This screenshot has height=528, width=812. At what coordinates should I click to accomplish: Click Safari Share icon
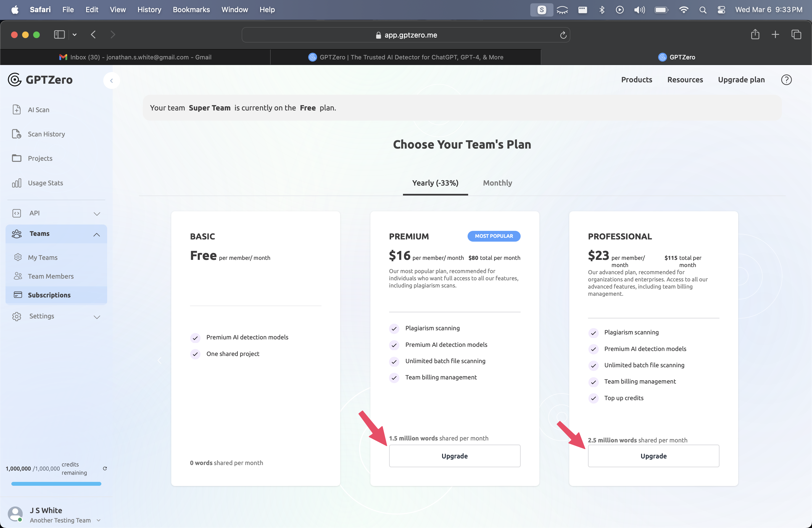click(x=755, y=35)
